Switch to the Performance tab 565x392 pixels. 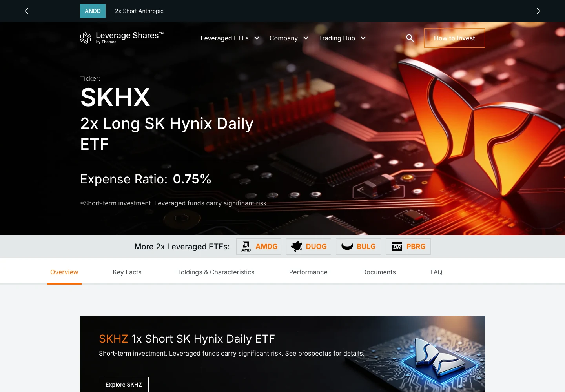coord(308,272)
